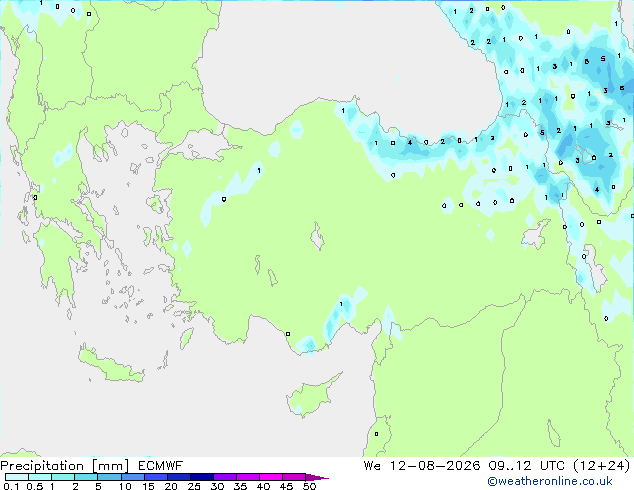Click the 0.1–0.5 mm legend color box
The width and height of the screenshot is (634, 490).
(17, 477)
